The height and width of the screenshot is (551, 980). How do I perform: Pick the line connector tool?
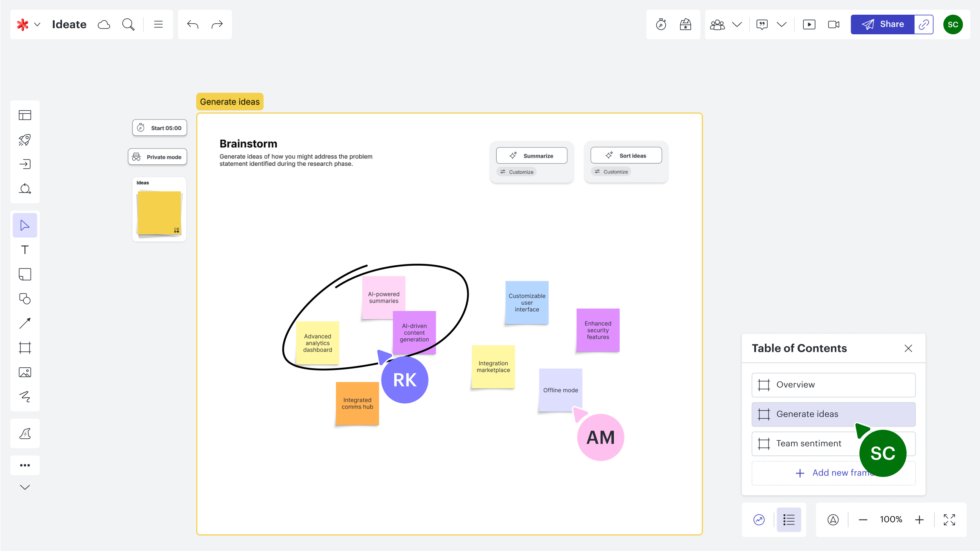[x=25, y=323]
